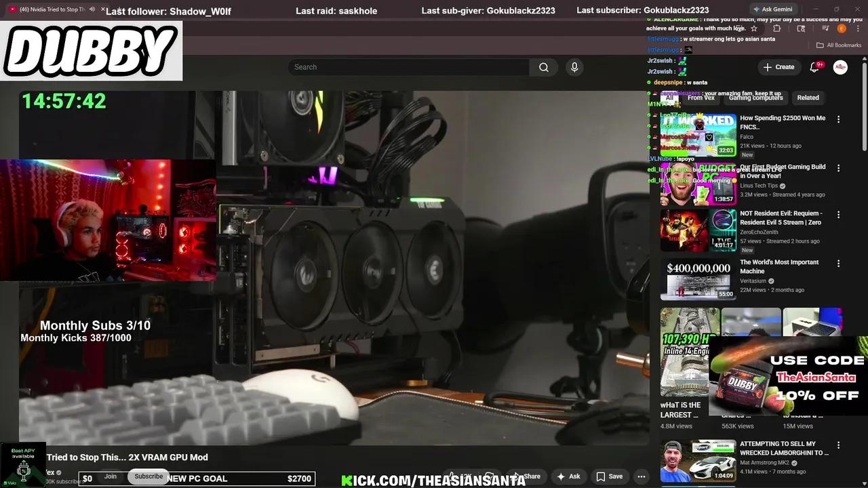Open the 107,390 HP Inline 14 Engine short

690,352
